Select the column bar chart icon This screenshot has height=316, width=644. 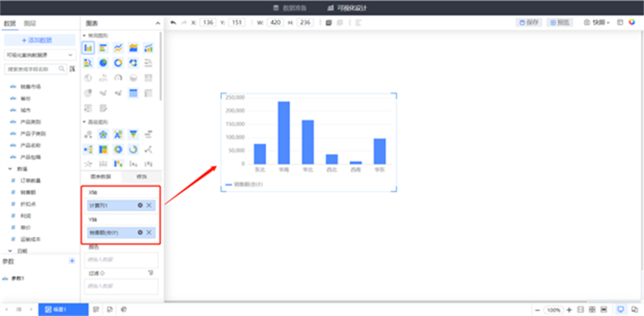(88, 48)
